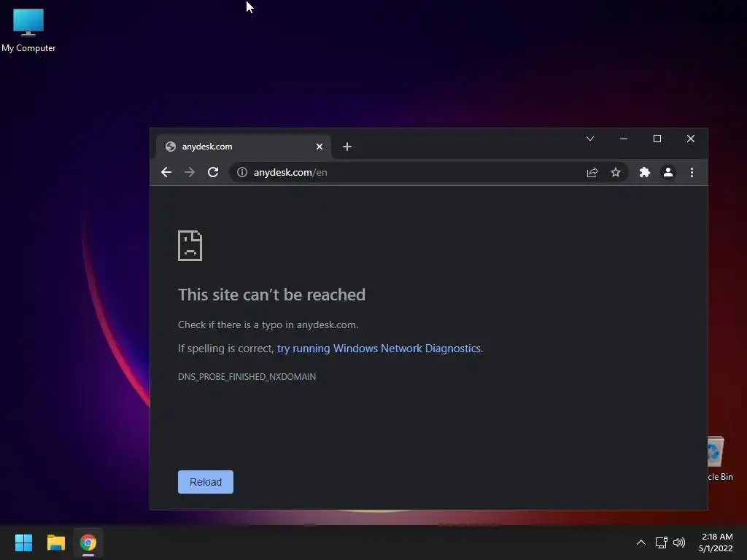Select the Recycle Bin desktop icon
The width and height of the screenshot is (747, 560).
coord(720,458)
